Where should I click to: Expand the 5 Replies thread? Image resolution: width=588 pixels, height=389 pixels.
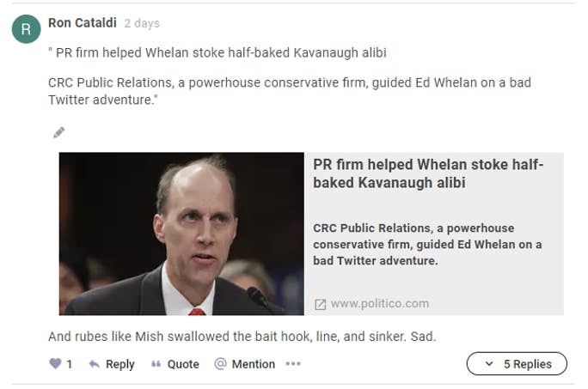coord(517,363)
